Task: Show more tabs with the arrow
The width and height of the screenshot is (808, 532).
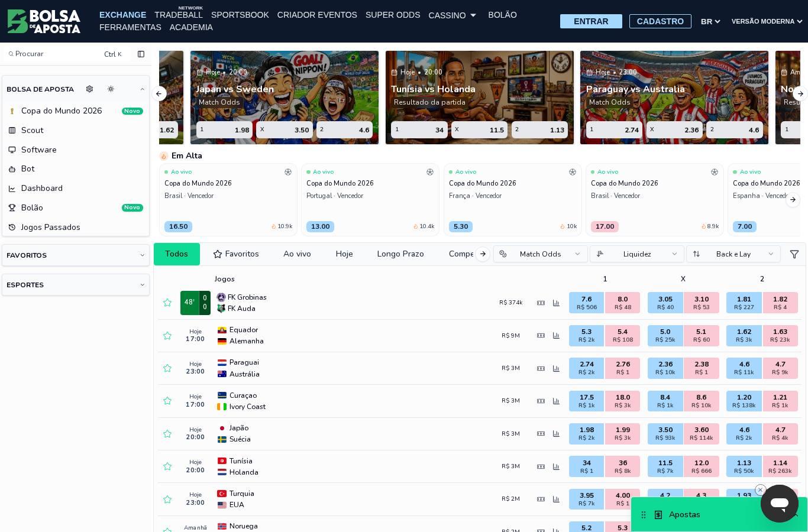Action: point(483,254)
